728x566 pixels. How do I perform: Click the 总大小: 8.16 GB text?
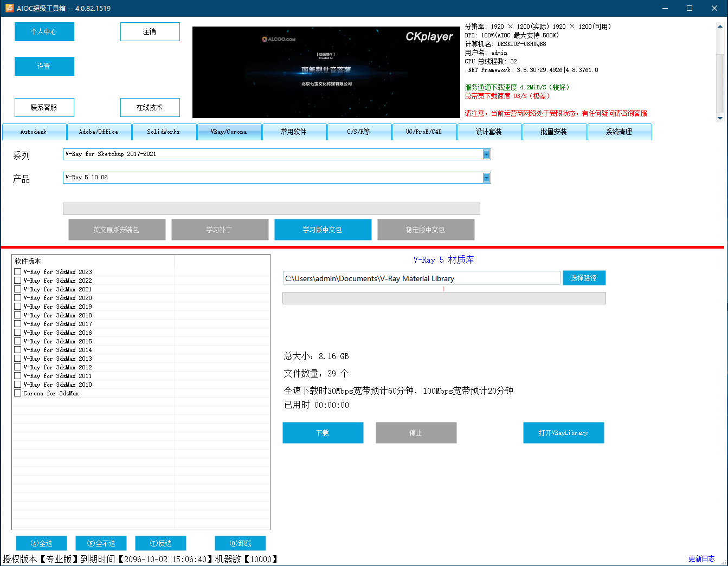click(317, 356)
